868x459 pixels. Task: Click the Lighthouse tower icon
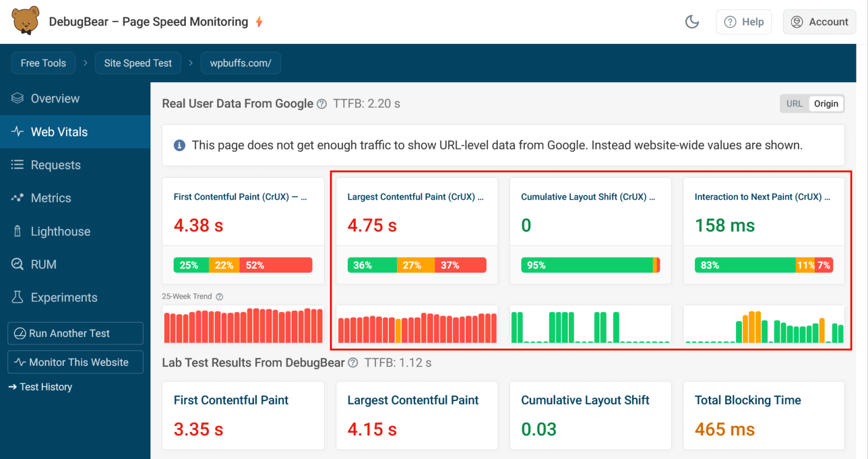(17, 232)
